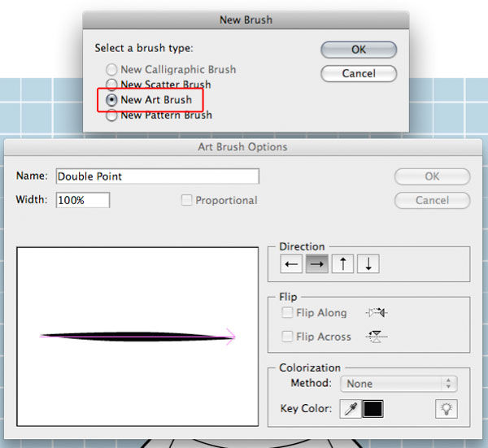The width and height of the screenshot is (488, 448).
Task: Click the Key Color eyedropper tool
Action: tap(351, 408)
